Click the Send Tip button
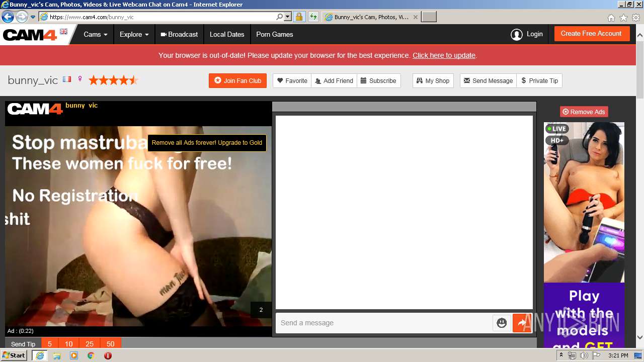This screenshot has width=644, height=362. (x=23, y=344)
